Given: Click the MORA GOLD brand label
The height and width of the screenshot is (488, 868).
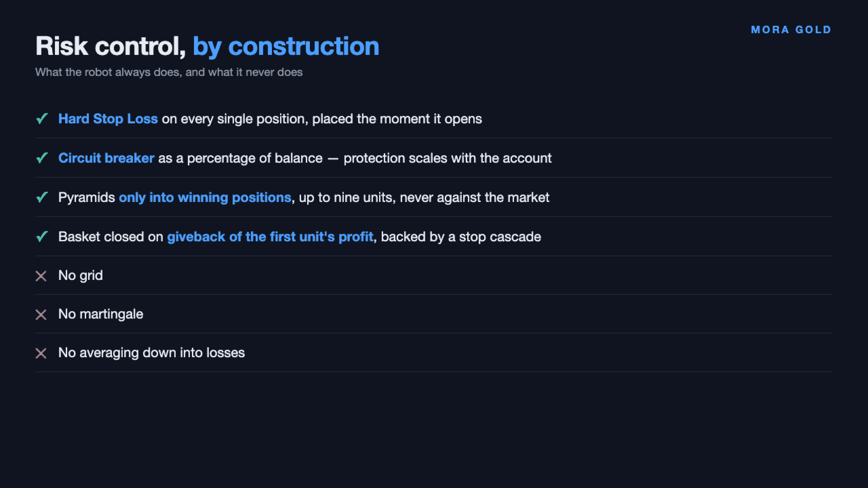Looking at the screenshot, I should [791, 30].
